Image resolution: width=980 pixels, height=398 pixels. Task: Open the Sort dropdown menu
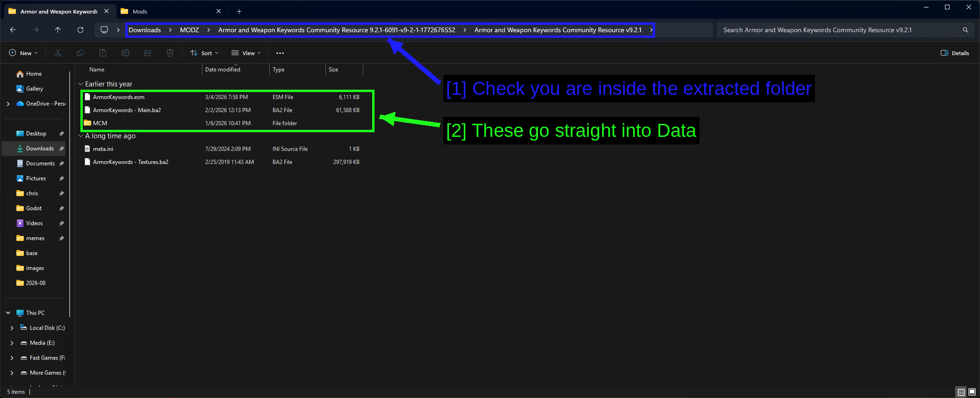204,53
